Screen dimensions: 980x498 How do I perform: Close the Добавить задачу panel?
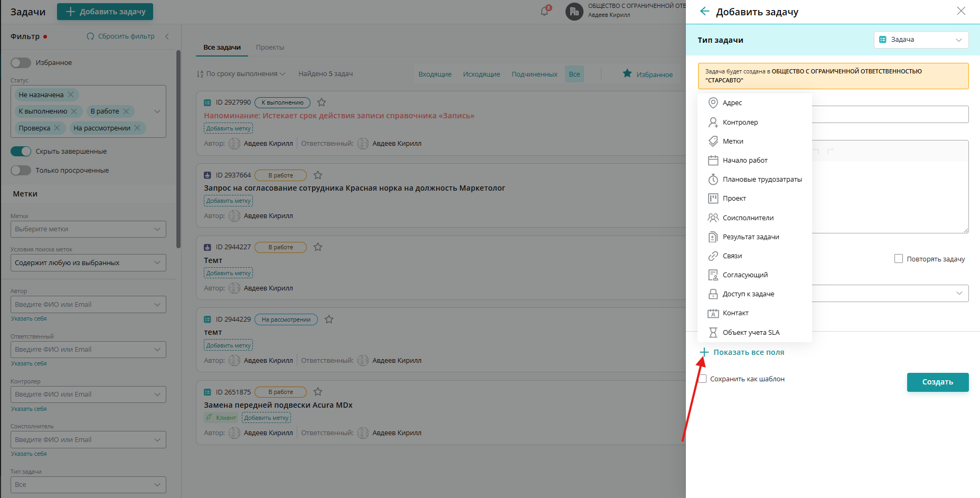961,11
